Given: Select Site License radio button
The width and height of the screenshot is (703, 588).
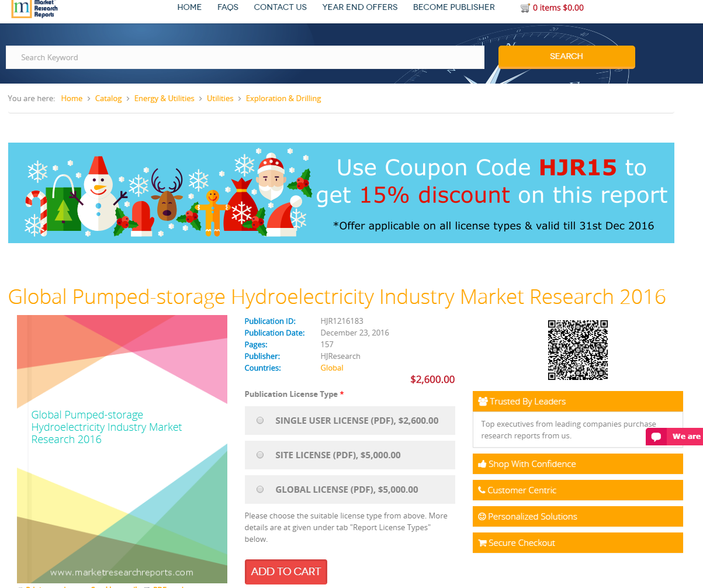Looking at the screenshot, I should pyautogui.click(x=260, y=455).
